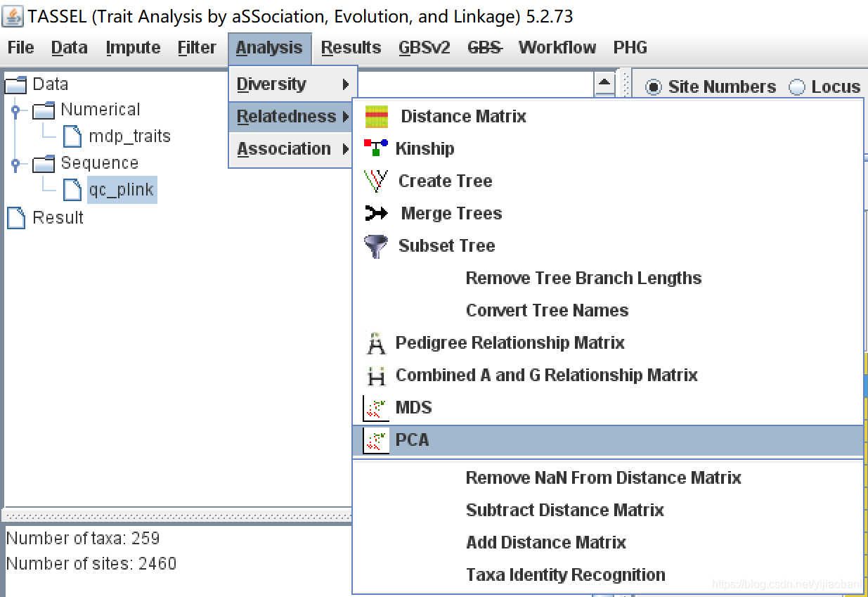This screenshot has height=597, width=868.
Task: Expand the Association submenu
Action: pos(292,149)
